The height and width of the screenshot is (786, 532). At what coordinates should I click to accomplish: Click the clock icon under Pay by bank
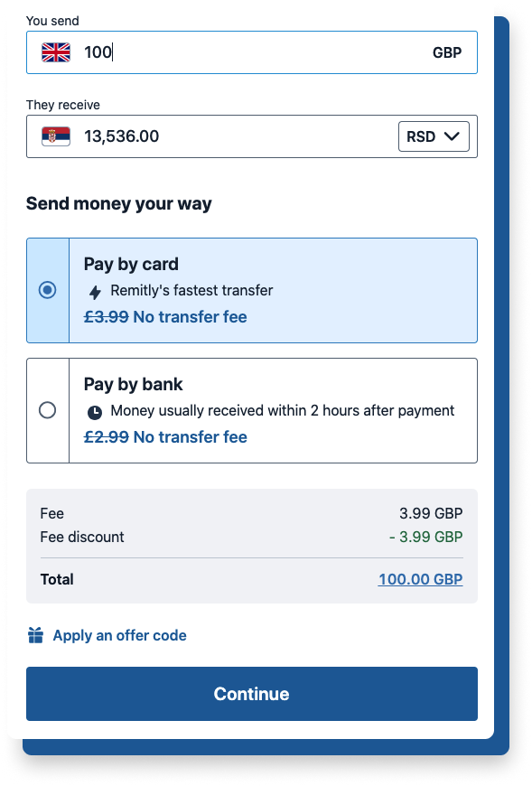(x=95, y=413)
